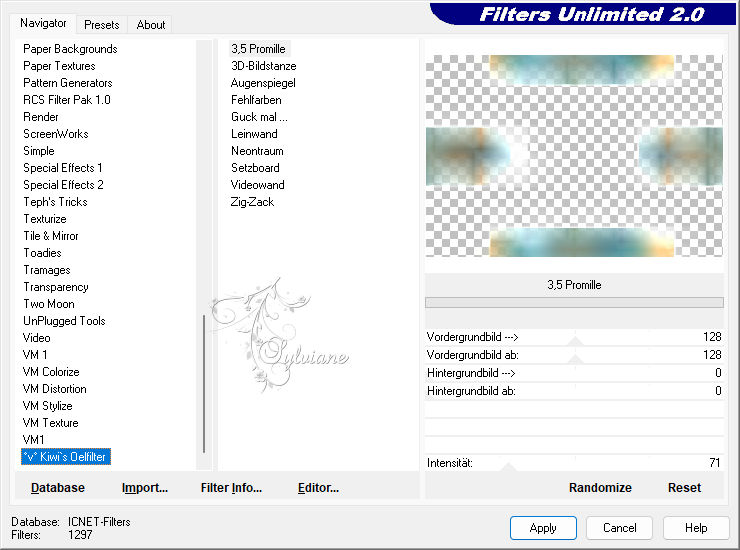Adjust the Hintergrundbild ab: slider
The width and height of the screenshot is (740, 550).
(574, 391)
